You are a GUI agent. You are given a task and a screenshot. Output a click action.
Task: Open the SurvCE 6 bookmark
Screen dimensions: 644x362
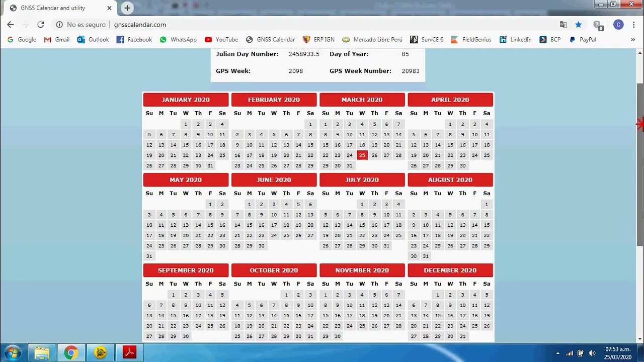[x=427, y=39]
